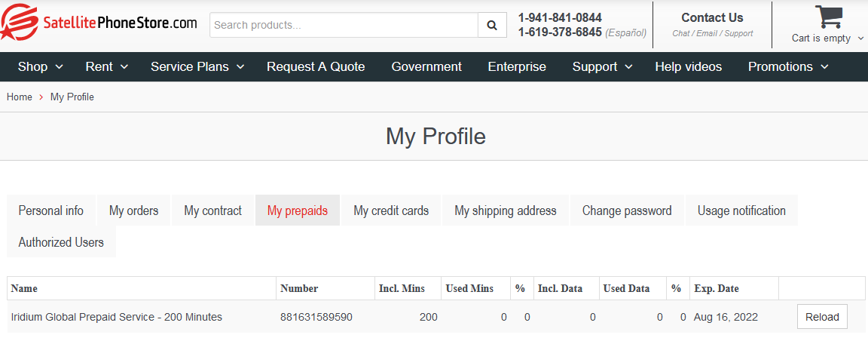
Task: Click the Search products input field
Action: [x=344, y=25]
